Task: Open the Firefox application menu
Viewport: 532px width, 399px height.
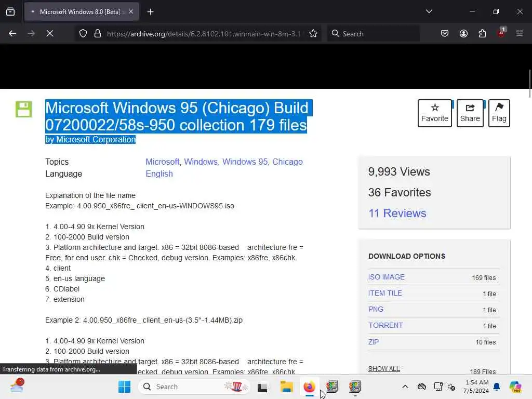Action: [x=520, y=34]
